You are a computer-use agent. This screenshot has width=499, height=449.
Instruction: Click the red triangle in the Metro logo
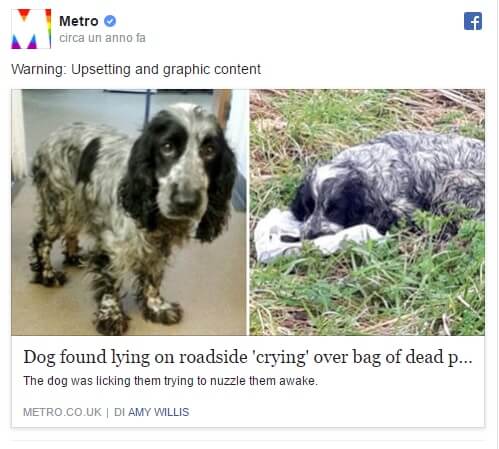[24, 15]
